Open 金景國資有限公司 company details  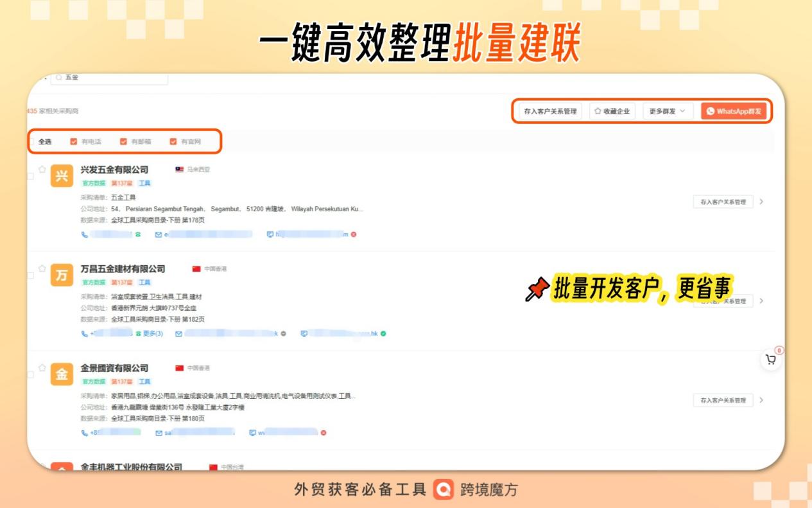click(x=114, y=368)
